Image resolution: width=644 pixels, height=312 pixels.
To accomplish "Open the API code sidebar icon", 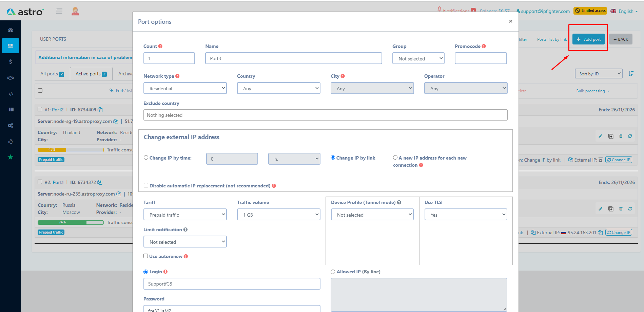I will pos(11,94).
